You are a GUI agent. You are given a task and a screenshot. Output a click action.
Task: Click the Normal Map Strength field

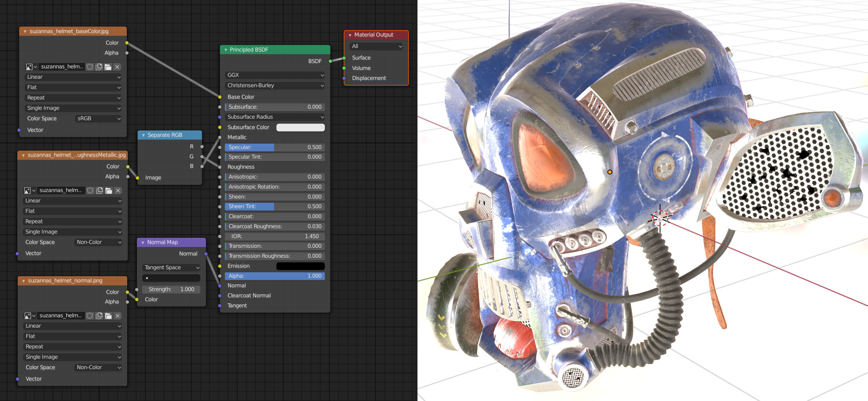coord(171,290)
